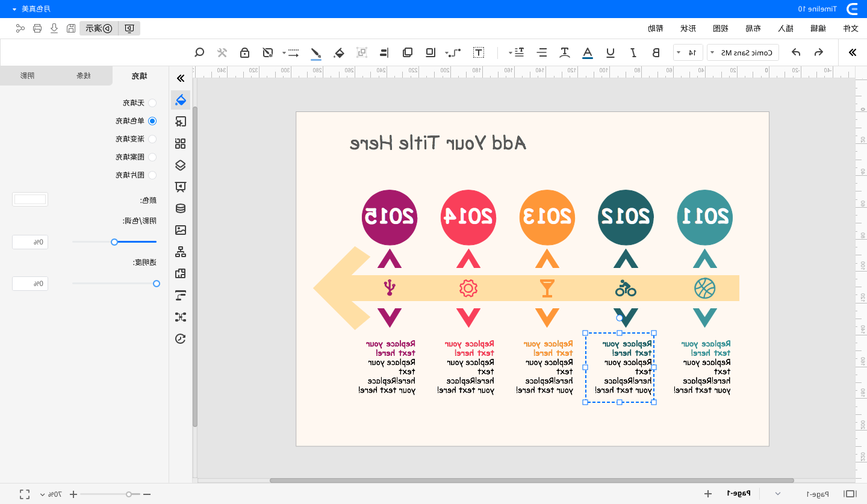Open the Comic Sans MS font dropdown
Viewport: 867px width, 504px height.
coord(743,52)
